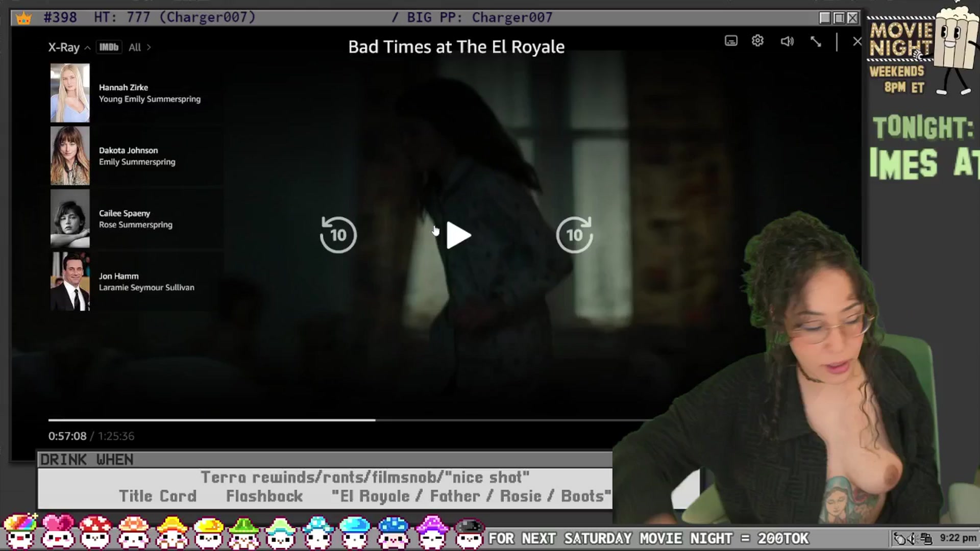The width and height of the screenshot is (980, 551).
Task: Click the Bad Times at The El Royale title
Action: pos(456,47)
